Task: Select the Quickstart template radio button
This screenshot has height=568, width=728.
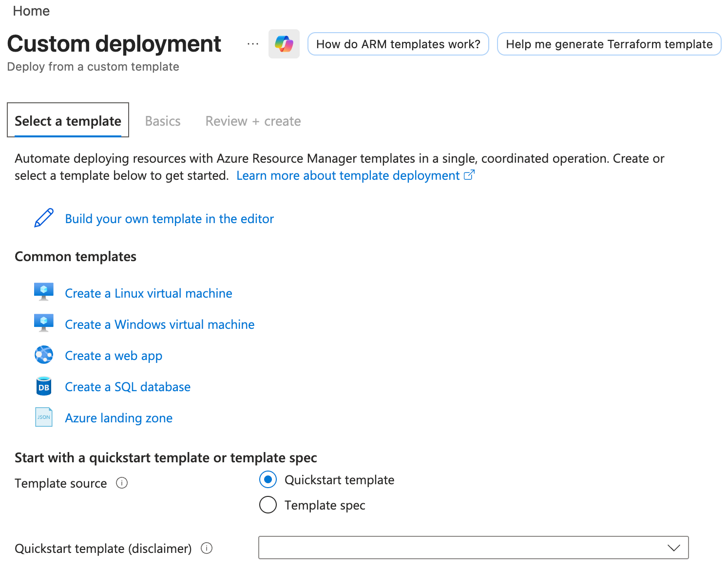Action: pos(268,479)
